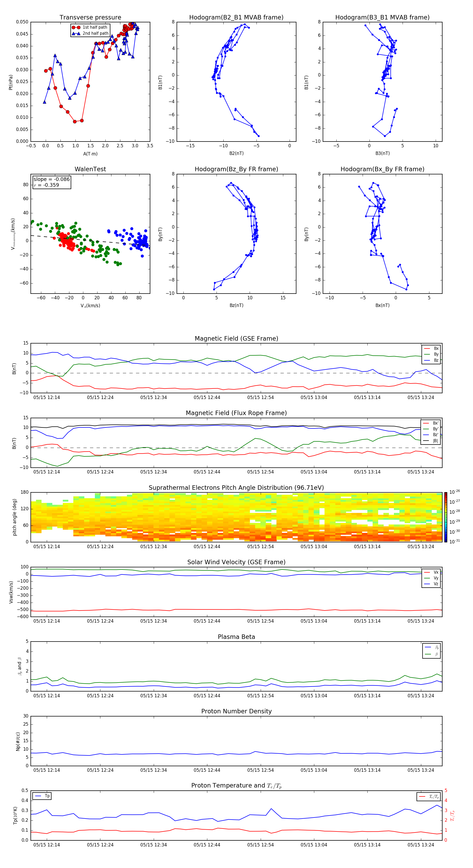Click the '2nd half path' legend entry
473x868 pixels.
coord(90,33)
